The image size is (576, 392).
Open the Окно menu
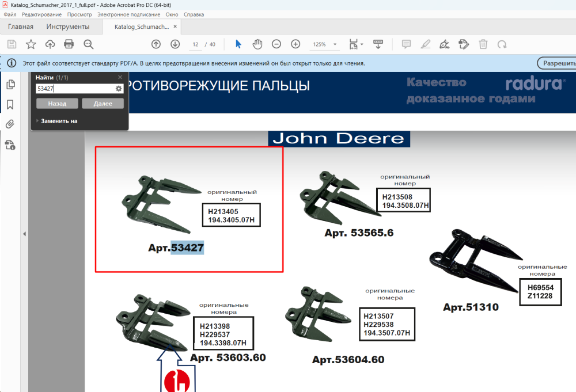[172, 15]
